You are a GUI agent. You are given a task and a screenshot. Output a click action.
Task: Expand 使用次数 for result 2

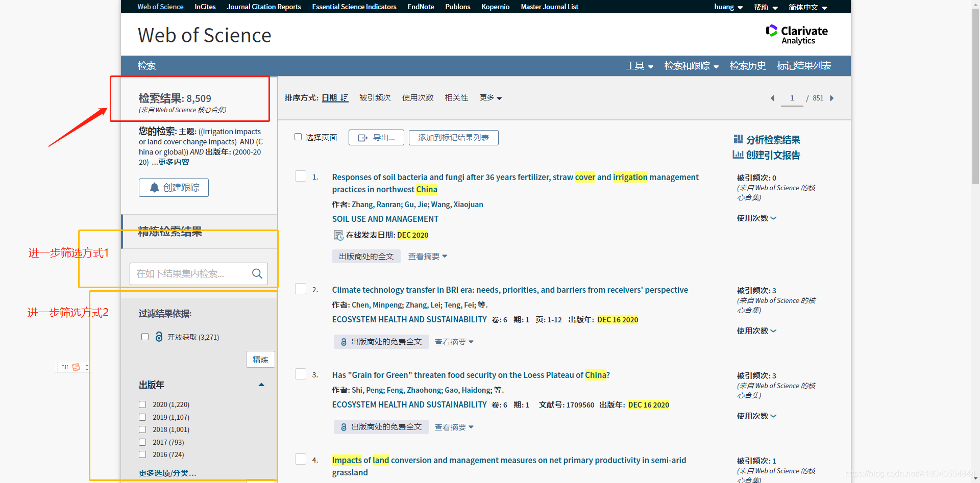pos(756,331)
